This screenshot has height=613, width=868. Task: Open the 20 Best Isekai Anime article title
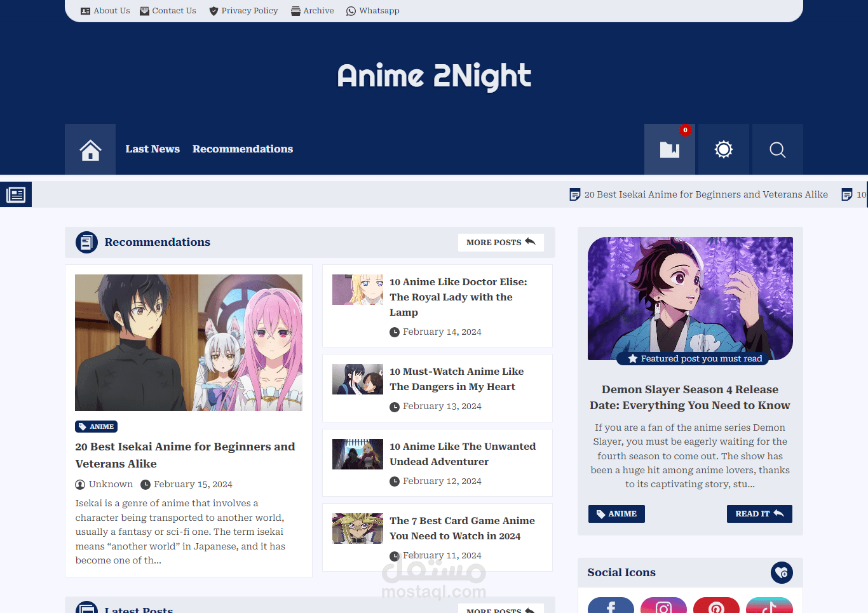click(x=186, y=455)
